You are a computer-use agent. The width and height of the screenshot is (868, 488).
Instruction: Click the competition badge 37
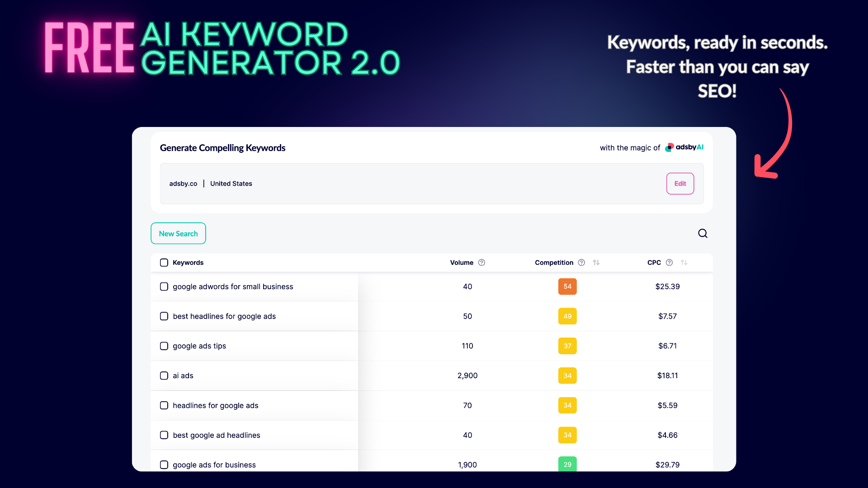click(x=567, y=346)
